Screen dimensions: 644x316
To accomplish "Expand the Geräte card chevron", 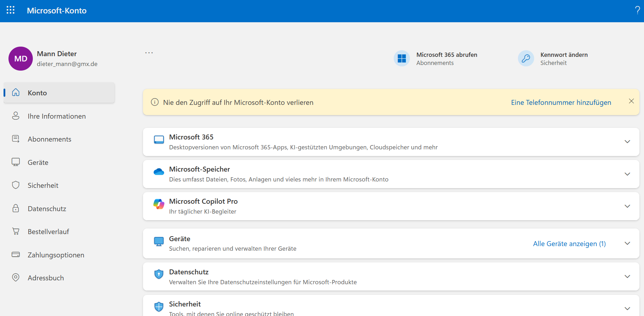I will coord(627,243).
